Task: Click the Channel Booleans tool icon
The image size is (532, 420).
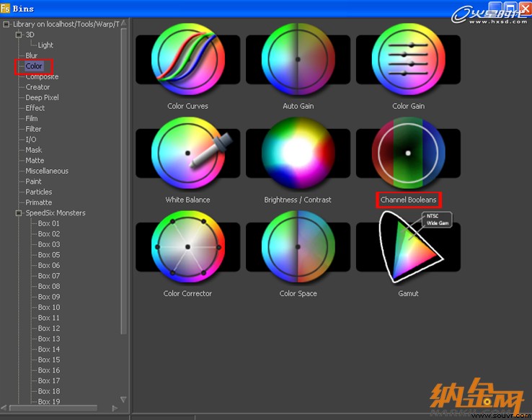Action: click(x=408, y=153)
